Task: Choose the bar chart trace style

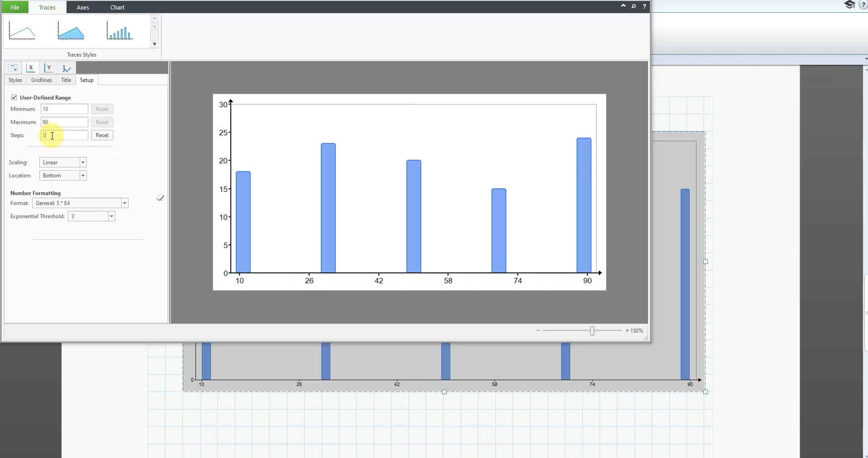Action: [x=119, y=31]
